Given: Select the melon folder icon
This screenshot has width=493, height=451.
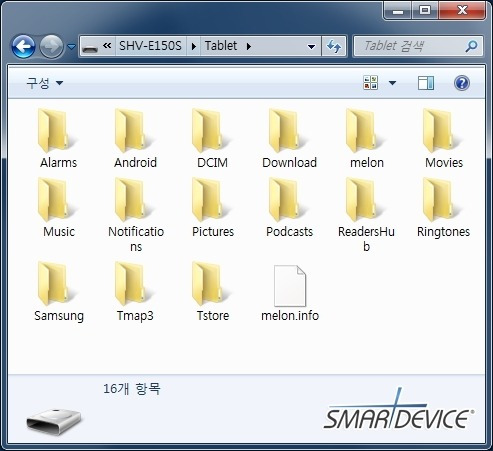Looking at the screenshot, I should click(366, 131).
